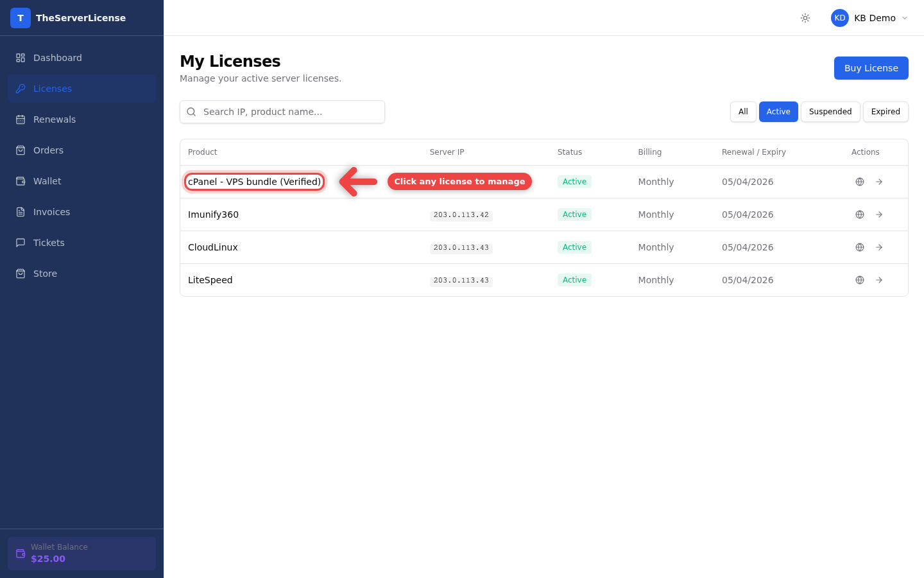The width and height of the screenshot is (924, 578).
Task: Filter by Expired licenses
Action: [x=886, y=112]
